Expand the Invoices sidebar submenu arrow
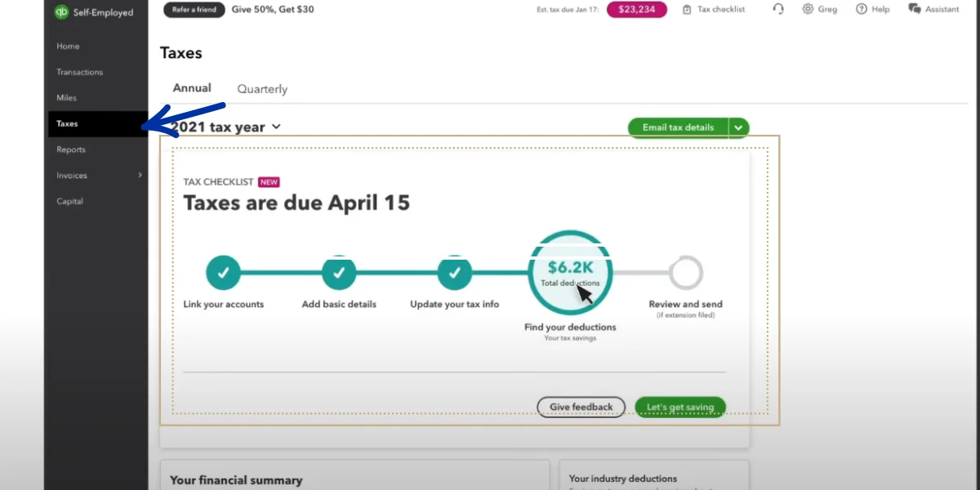 pyautogui.click(x=140, y=176)
